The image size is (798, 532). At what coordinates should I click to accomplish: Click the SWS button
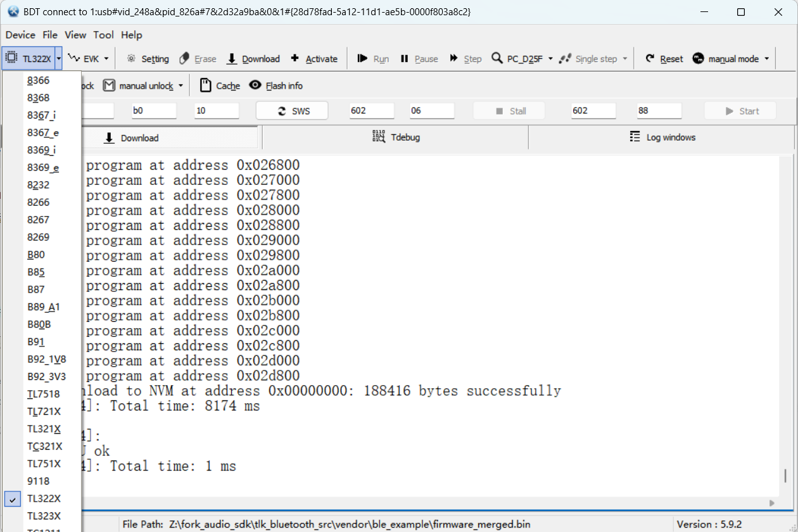point(292,111)
